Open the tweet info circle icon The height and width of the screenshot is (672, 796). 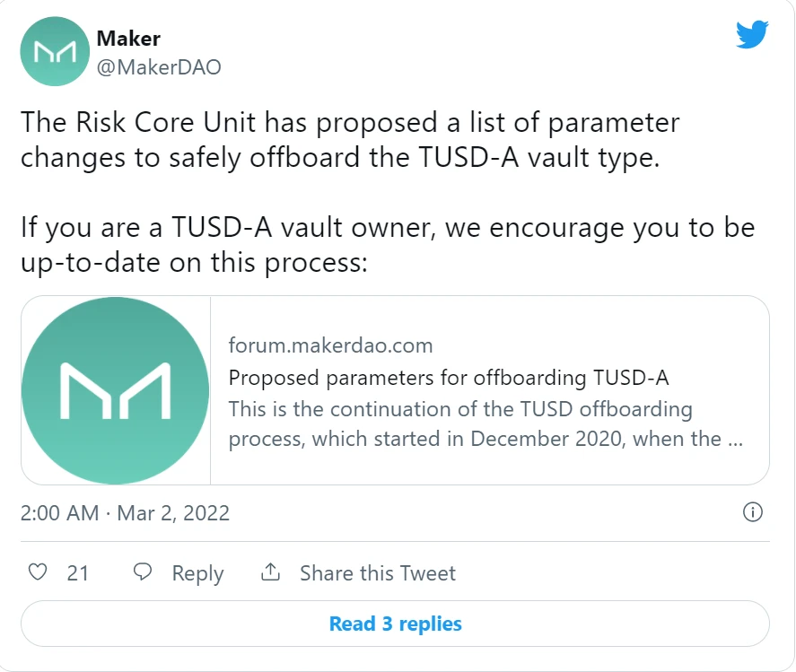pyautogui.click(x=752, y=512)
